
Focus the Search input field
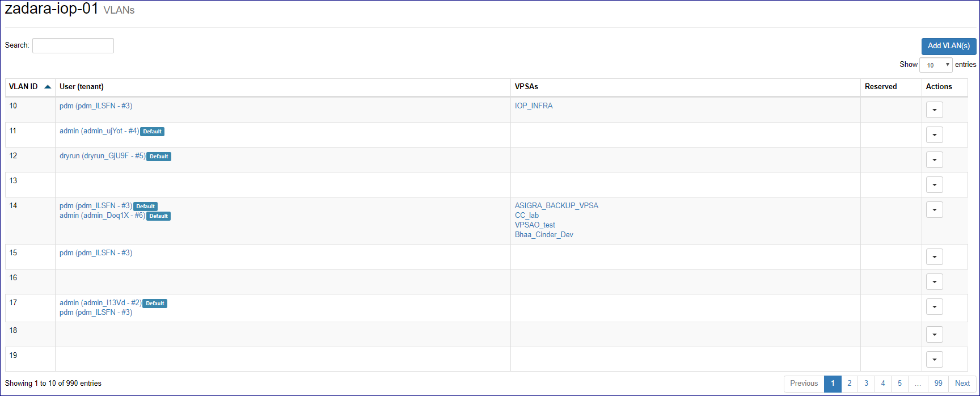tap(73, 46)
